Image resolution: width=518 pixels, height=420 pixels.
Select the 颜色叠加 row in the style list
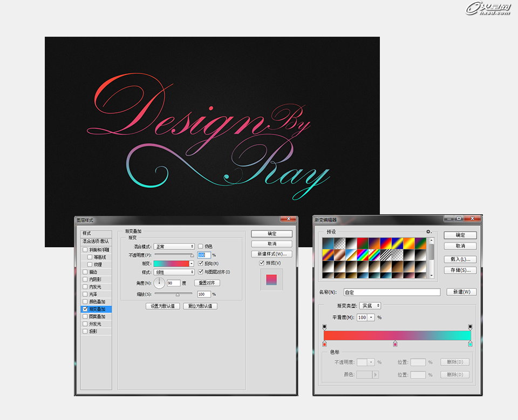tap(96, 302)
